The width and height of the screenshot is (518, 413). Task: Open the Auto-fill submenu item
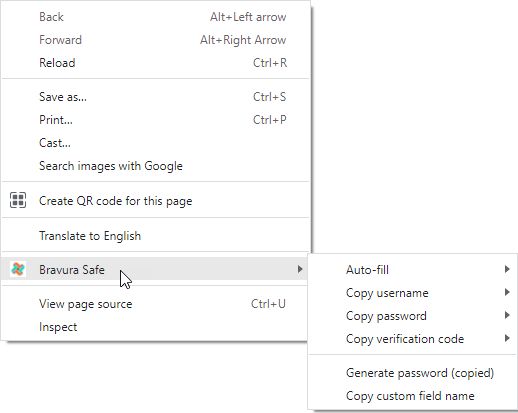pos(412,269)
